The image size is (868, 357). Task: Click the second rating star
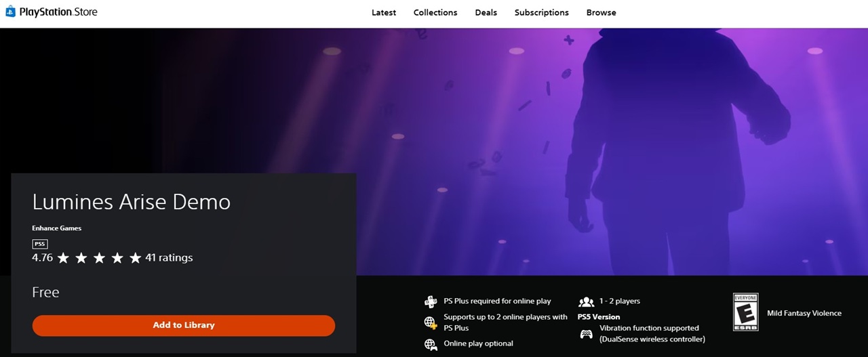pyautogui.click(x=81, y=258)
